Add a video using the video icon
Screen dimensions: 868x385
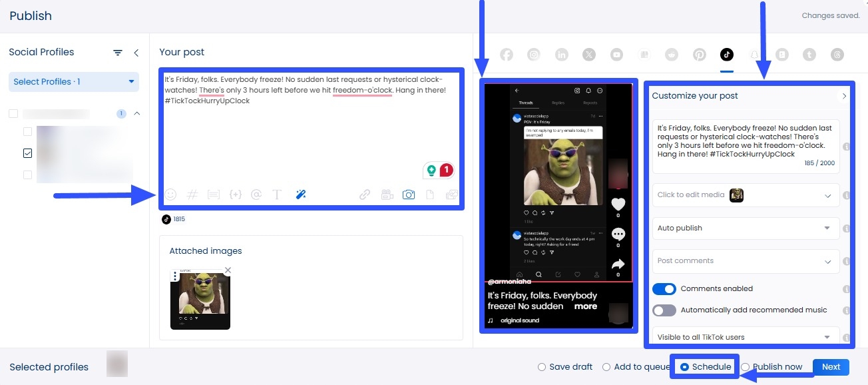[387, 194]
